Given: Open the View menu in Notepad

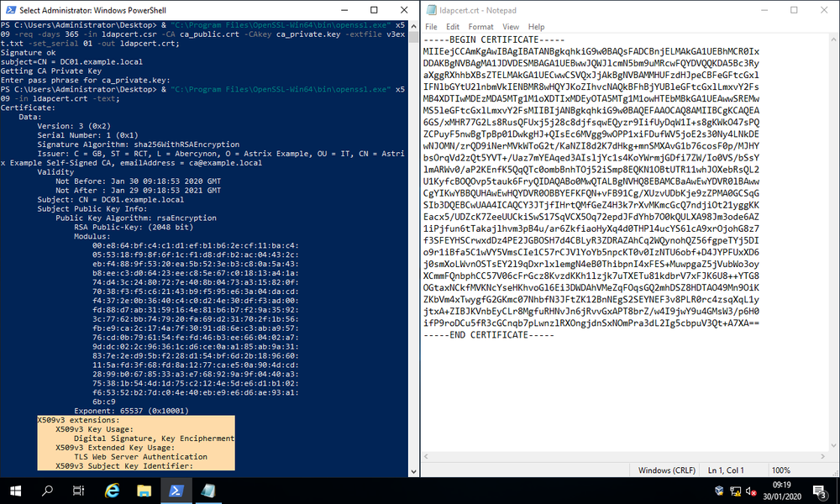Looking at the screenshot, I should (x=510, y=26).
